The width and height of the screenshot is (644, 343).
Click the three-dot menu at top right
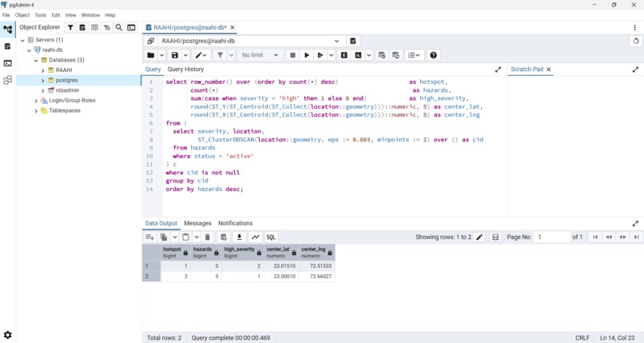coord(635,27)
